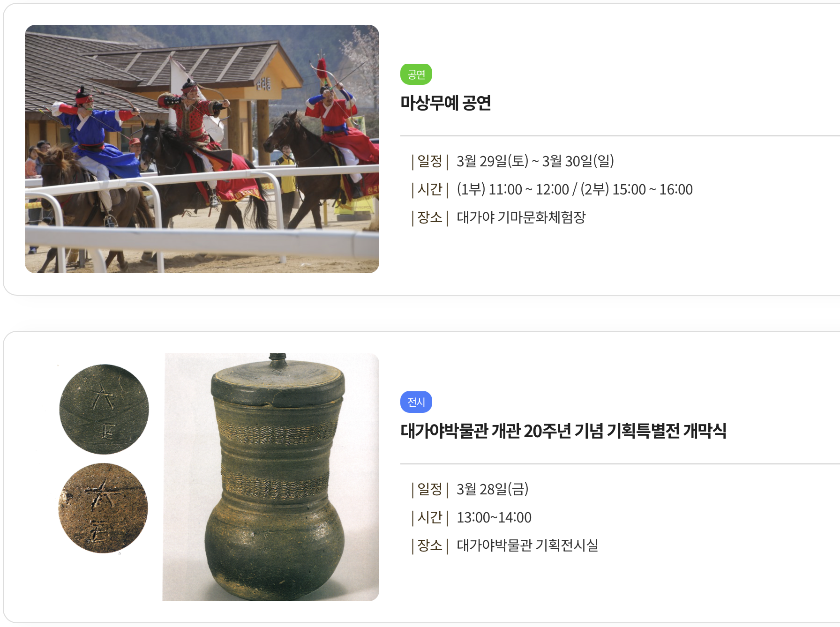Click the 장소 label in the exhibition card
Screen dimensions: 840x627
click(430, 545)
